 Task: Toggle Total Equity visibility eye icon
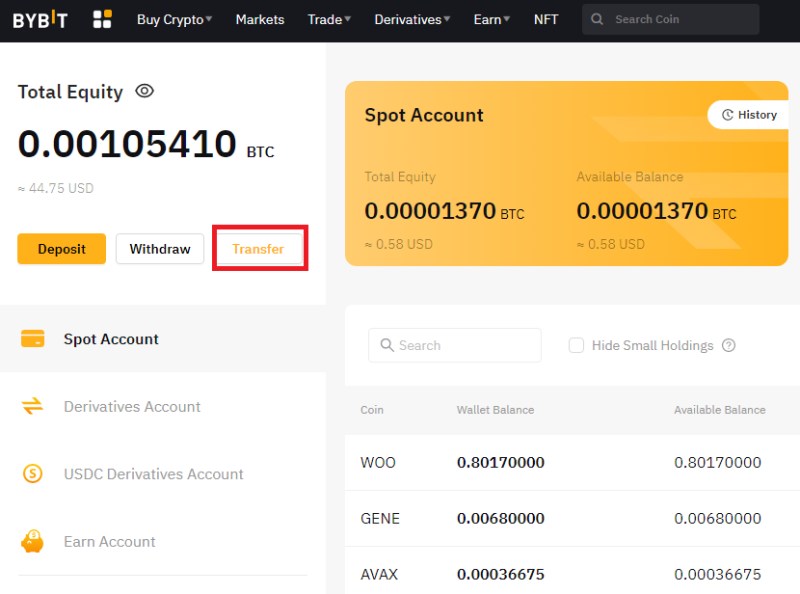(144, 91)
